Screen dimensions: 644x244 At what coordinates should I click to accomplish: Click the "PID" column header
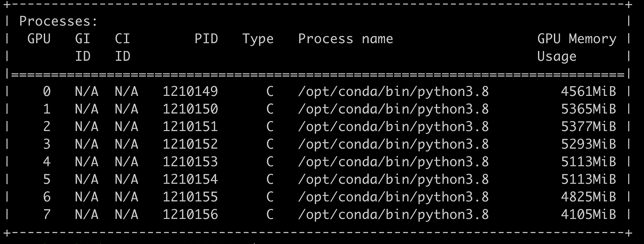(206, 39)
